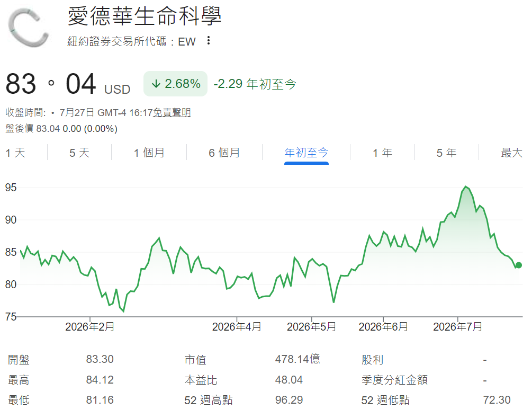This screenshot has height=409, width=532.
Task: Click the 最低 value 81.16
Action: (100, 400)
